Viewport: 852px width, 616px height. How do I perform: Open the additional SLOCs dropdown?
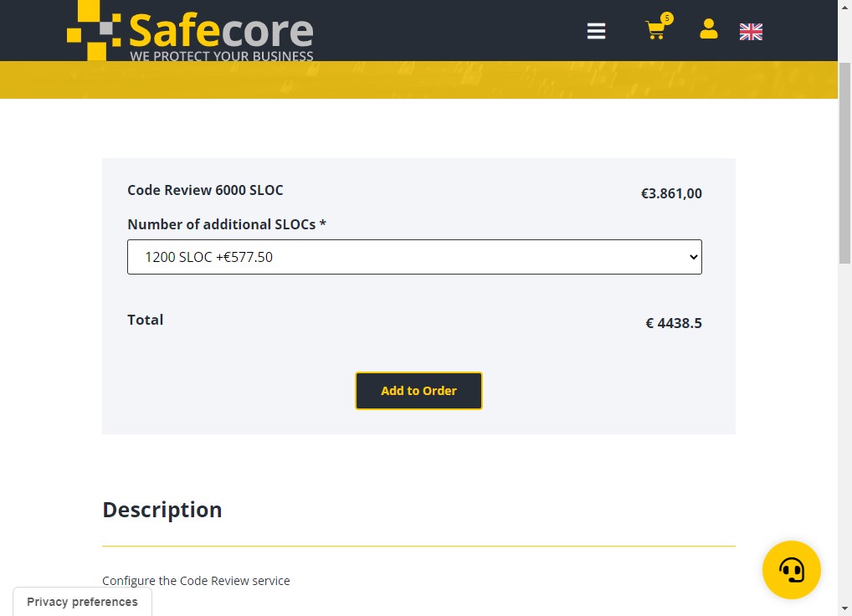[414, 257]
